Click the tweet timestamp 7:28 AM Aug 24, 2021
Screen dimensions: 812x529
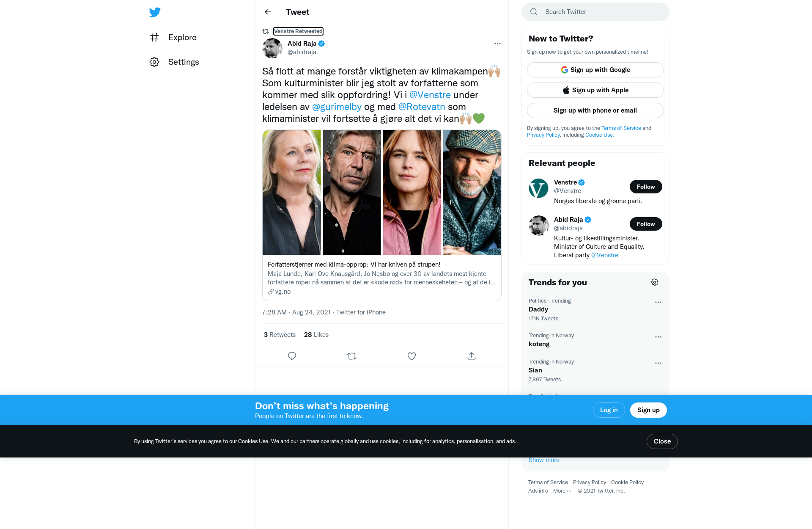tap(296, 312)
